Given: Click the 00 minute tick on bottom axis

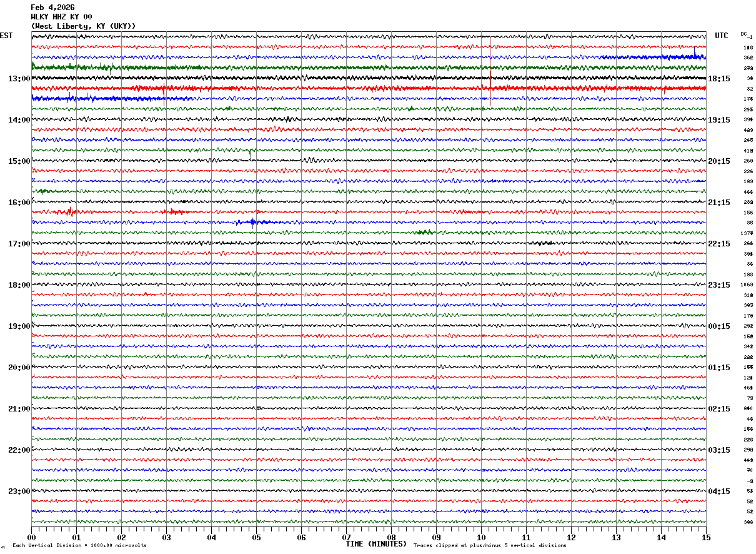Looking at the screenshot, I should click(31, 538).
